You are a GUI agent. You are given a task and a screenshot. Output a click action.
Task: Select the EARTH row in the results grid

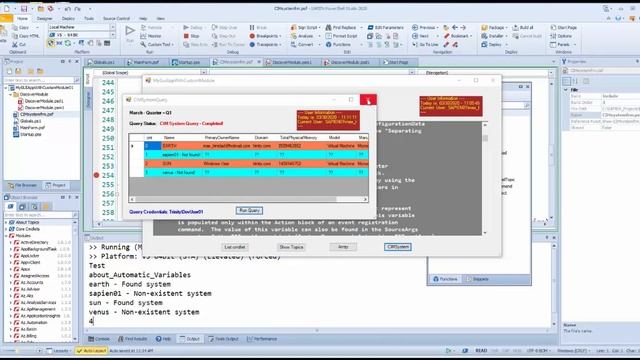tap(249, 146)
